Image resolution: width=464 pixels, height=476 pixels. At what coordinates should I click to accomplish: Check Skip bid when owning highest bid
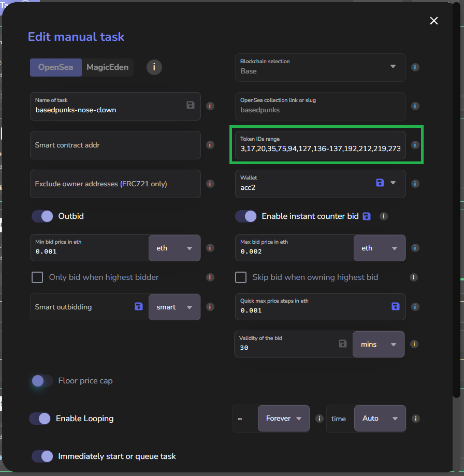coord(241,277)
